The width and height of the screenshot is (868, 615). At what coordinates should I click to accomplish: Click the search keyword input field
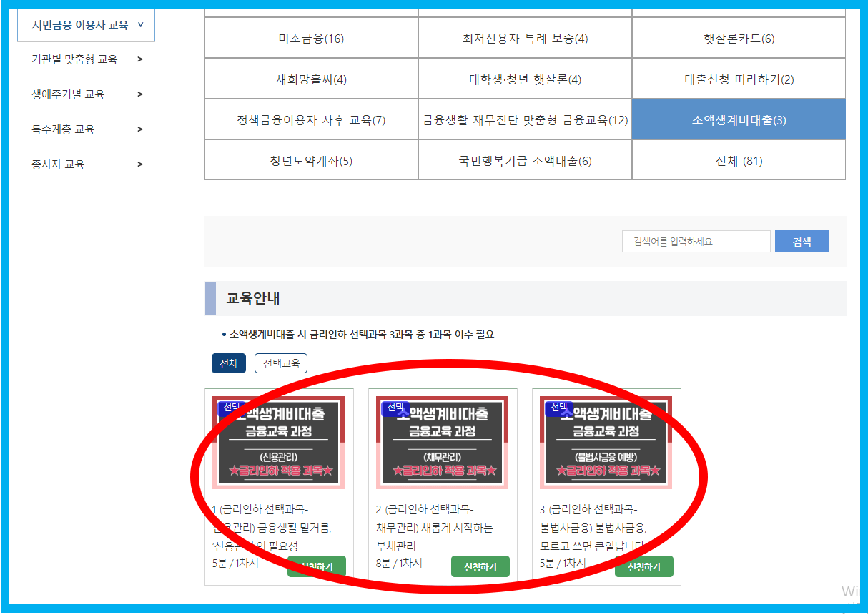695,241
